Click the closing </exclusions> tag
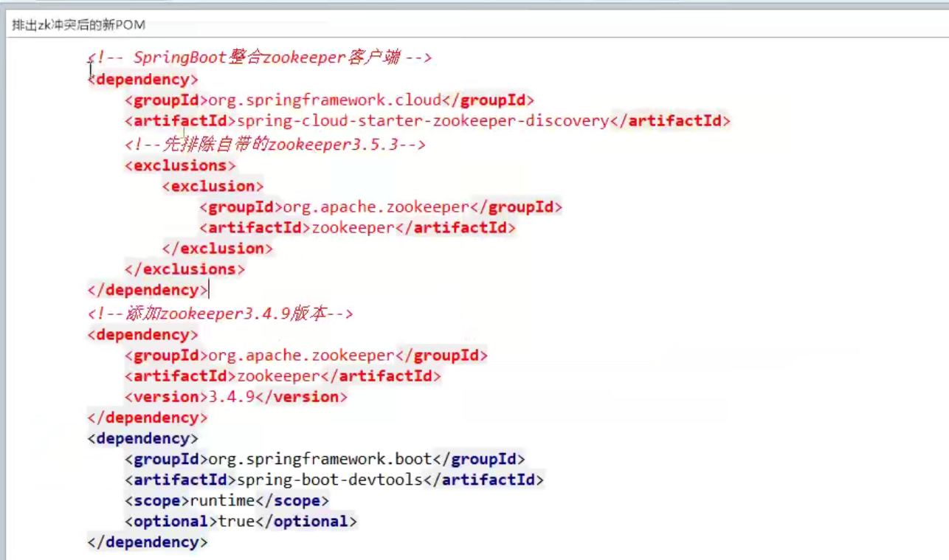 (x=184, y=269)
